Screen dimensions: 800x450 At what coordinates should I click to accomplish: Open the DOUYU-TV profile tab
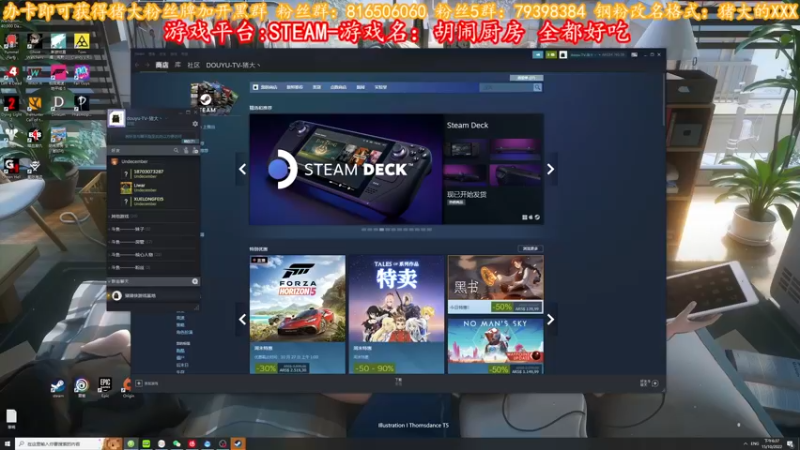tap(233, 65)
